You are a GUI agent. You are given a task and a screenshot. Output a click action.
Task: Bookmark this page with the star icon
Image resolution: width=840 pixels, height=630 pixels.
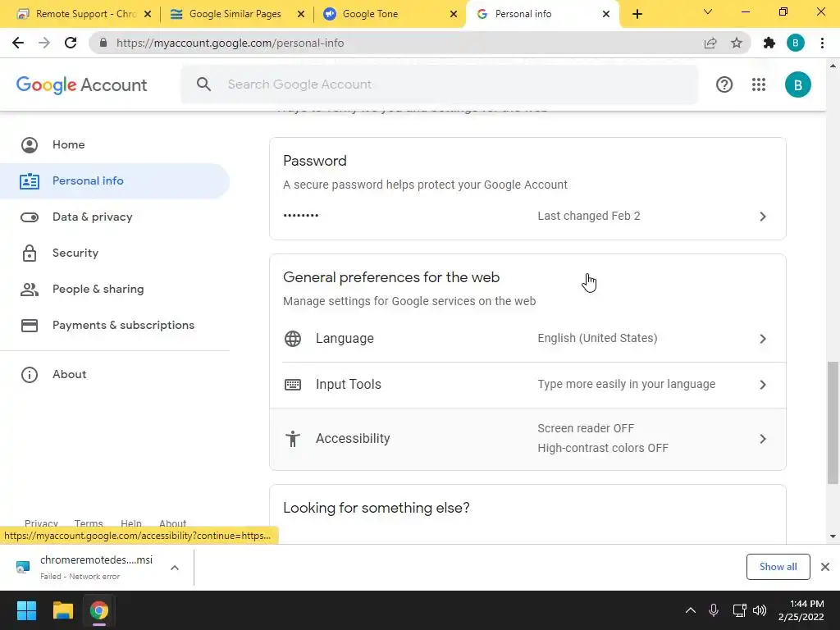click(x=737, y=43)
